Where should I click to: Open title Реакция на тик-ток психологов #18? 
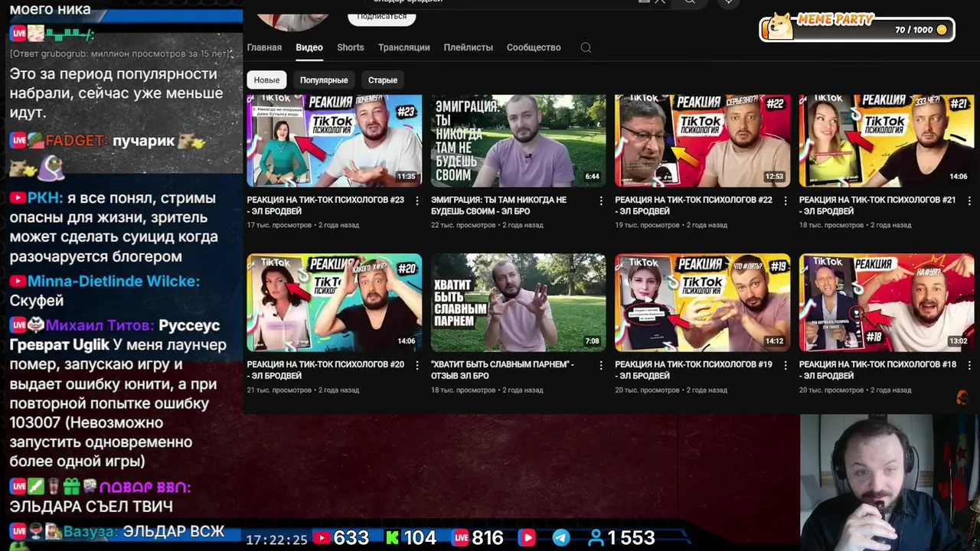[877, 370]
